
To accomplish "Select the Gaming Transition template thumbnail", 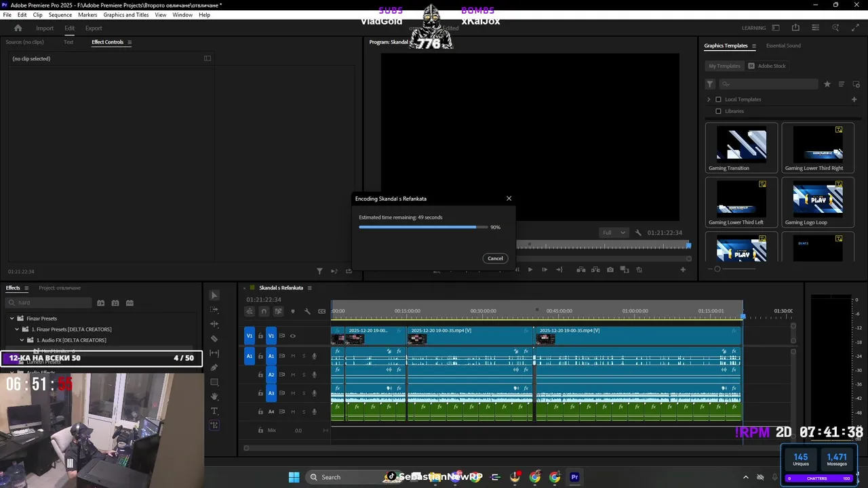I will (x=742, y=144).
